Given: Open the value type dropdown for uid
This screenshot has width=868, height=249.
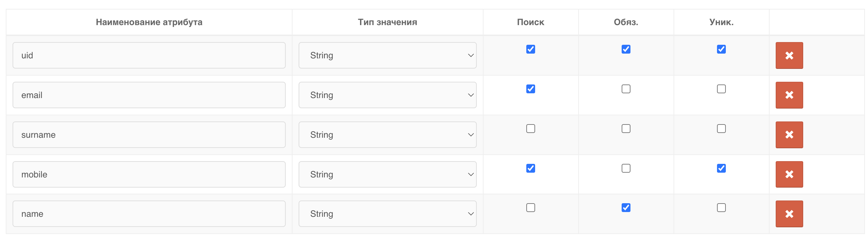Looking at the screenshot, I should pyautogui.click(x=387, y=55).
